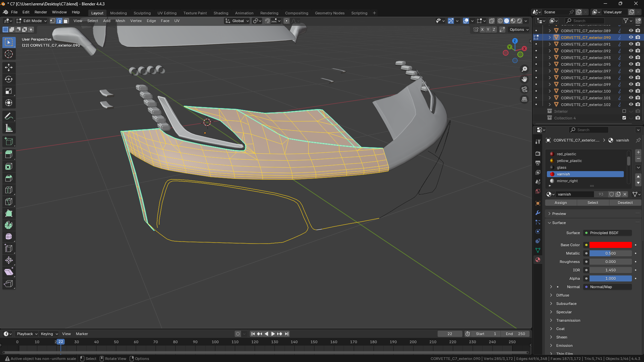
Task: Open the Material properties tab icon
Action: tap(538, 260)
